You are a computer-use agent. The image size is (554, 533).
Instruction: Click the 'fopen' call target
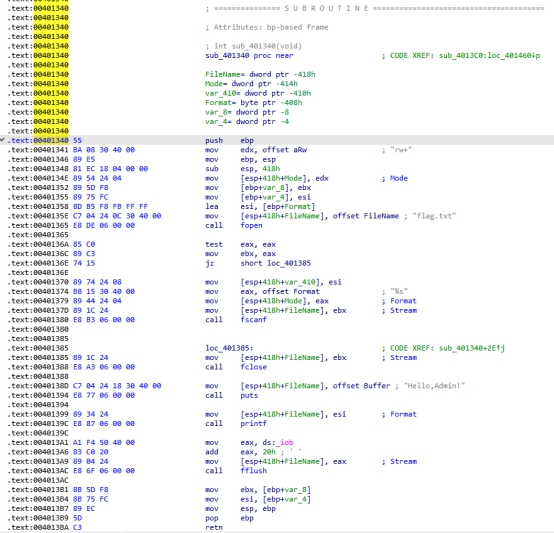point(251,225)
